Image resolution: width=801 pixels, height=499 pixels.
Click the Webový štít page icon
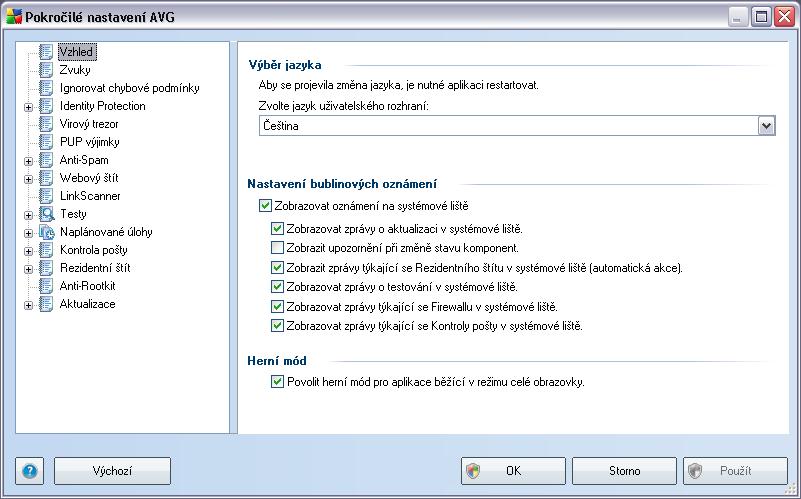pos(46,178)
